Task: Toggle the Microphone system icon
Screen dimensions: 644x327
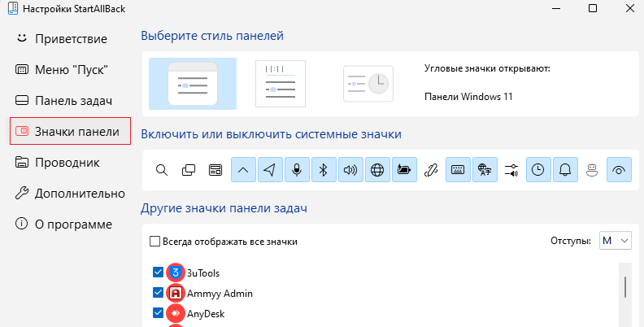Action: (x=297, y=170)
